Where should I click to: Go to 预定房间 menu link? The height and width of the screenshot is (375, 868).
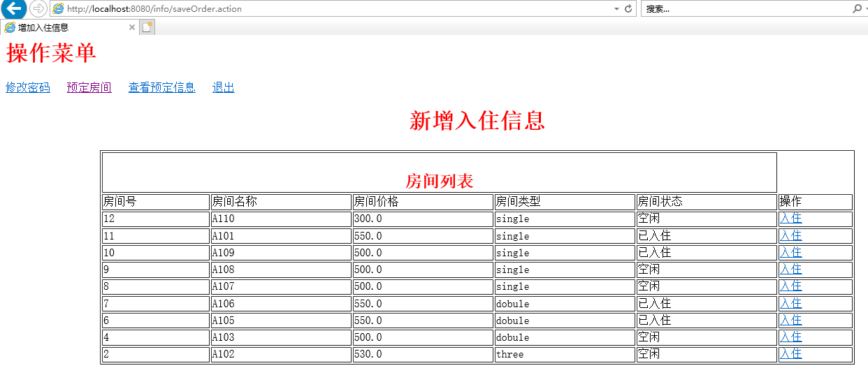[89, 87]
